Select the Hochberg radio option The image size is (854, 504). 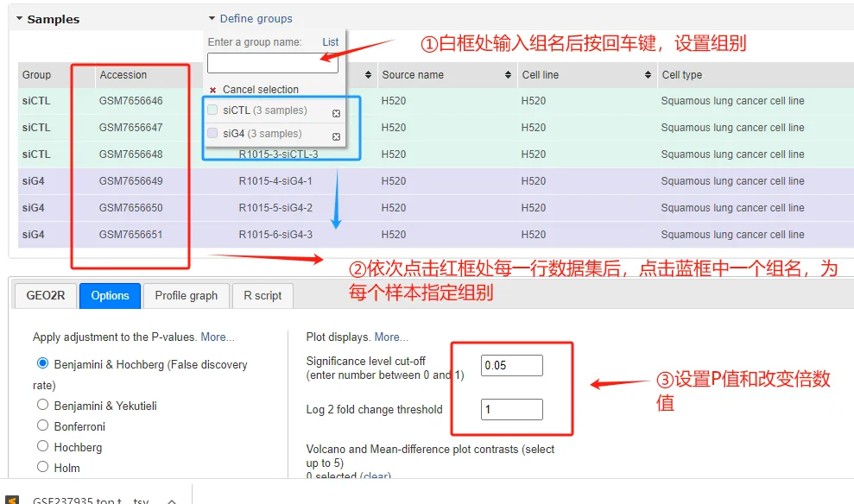pos(42,446)
